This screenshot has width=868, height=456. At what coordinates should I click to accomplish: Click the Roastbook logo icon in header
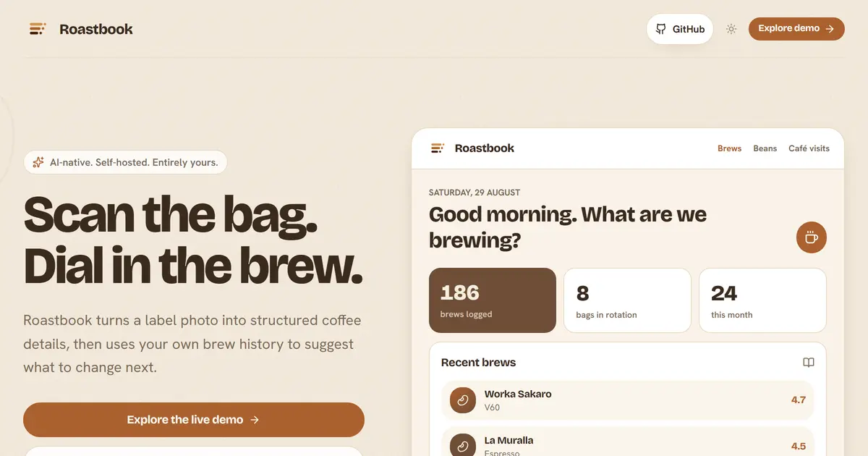38,29
